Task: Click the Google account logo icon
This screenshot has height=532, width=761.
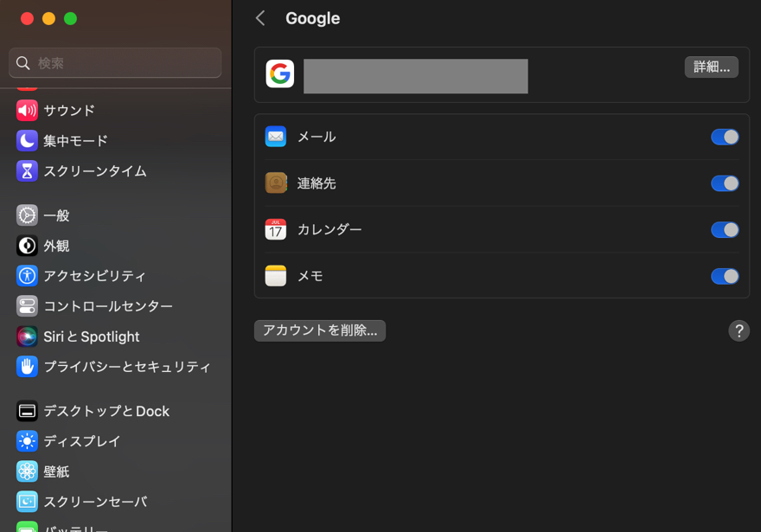Action: [x=280, y=74]
